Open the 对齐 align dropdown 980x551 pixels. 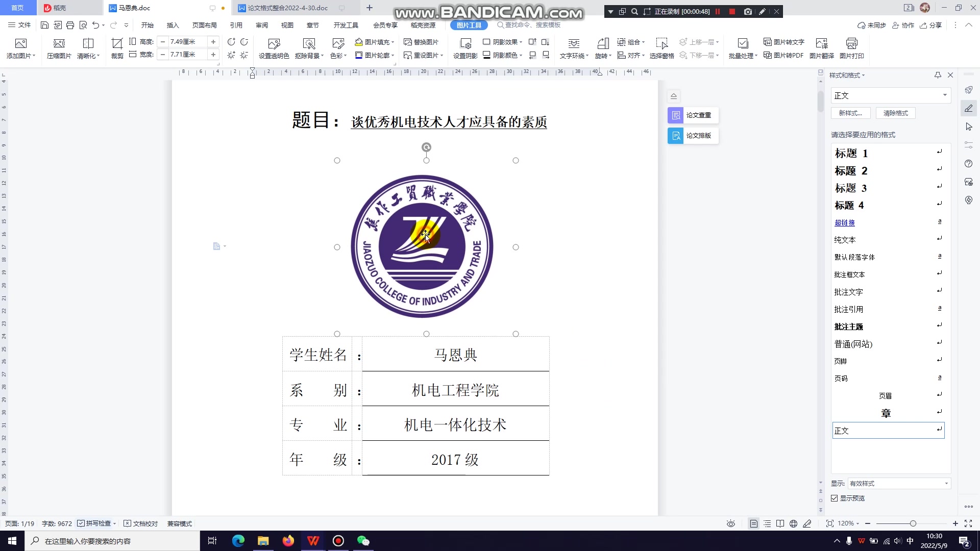click(631, 55)
